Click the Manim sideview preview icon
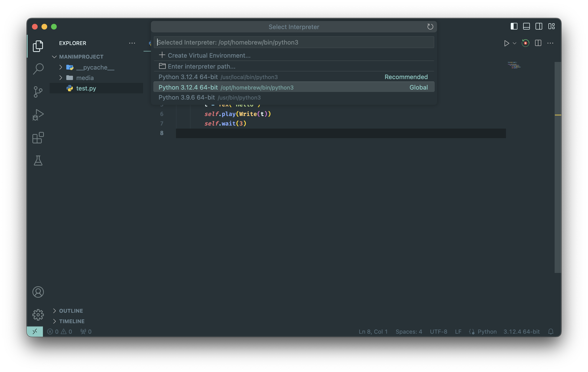 525,43
